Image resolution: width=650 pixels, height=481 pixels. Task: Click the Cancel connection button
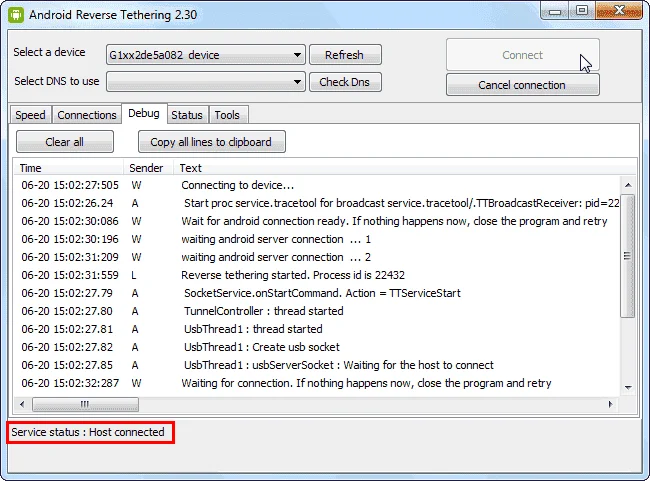(x=522, y=85)
